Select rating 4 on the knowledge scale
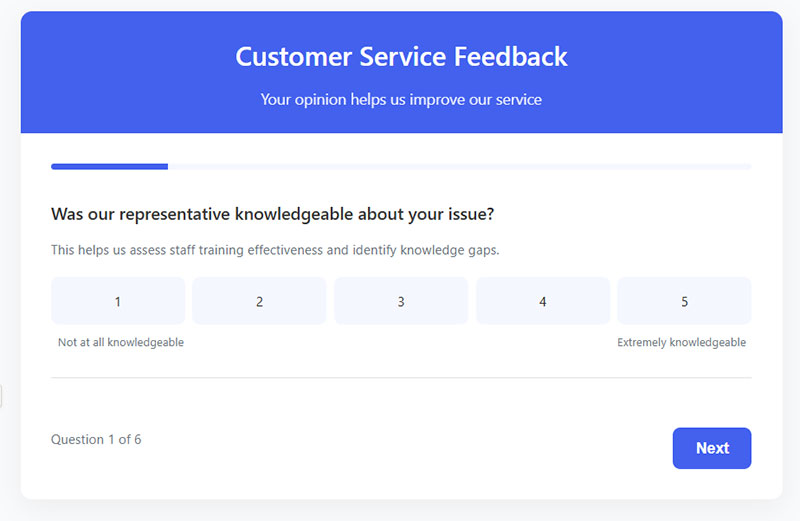The image size is (800, 521). click(x=543, y=301)
